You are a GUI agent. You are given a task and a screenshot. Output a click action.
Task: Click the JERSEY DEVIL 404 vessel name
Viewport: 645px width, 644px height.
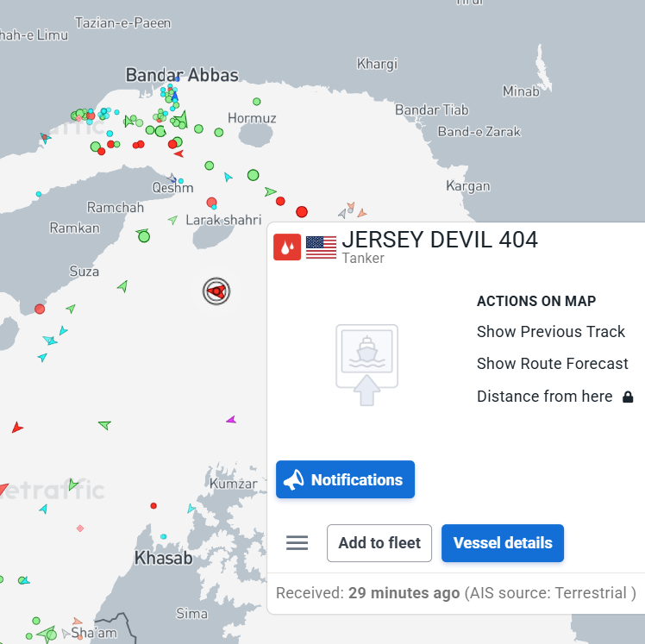(x=440, y=240)
